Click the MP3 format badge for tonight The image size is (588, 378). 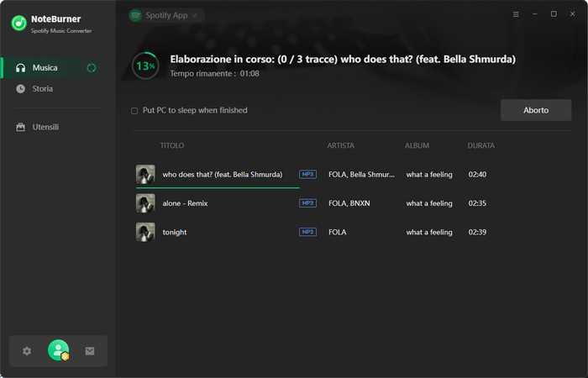307,232
